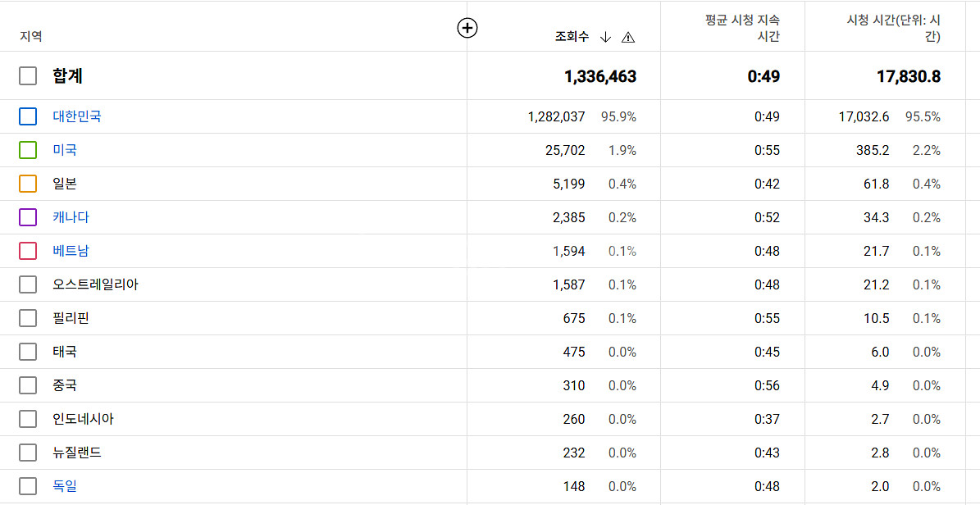
Task: Open the 베트남 region link
Action: point(71,251)
